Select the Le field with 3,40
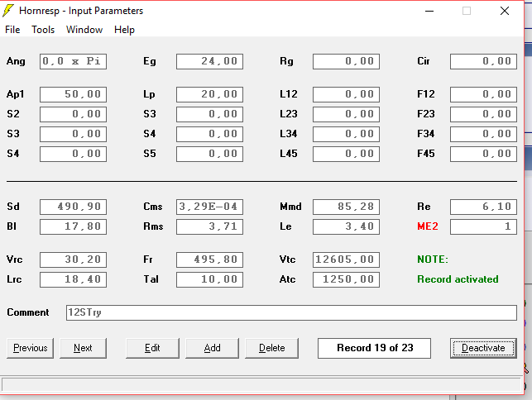 [346, 226]
